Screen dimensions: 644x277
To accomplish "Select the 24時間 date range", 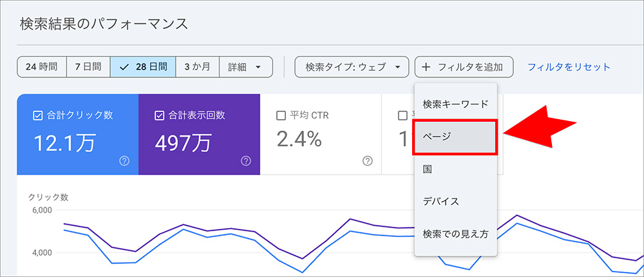I will (x=42, y=67).
